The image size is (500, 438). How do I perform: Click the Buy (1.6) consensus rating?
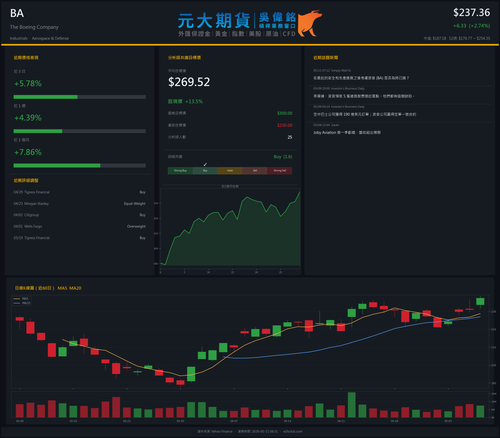pos(283,157)
